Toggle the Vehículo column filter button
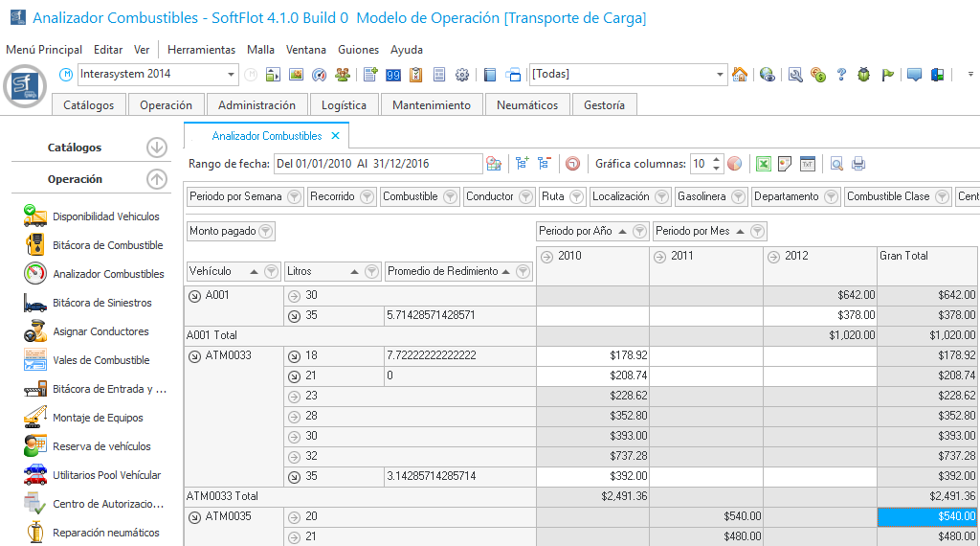This screenshot has height=546, width=980. (x=271, y=271)
